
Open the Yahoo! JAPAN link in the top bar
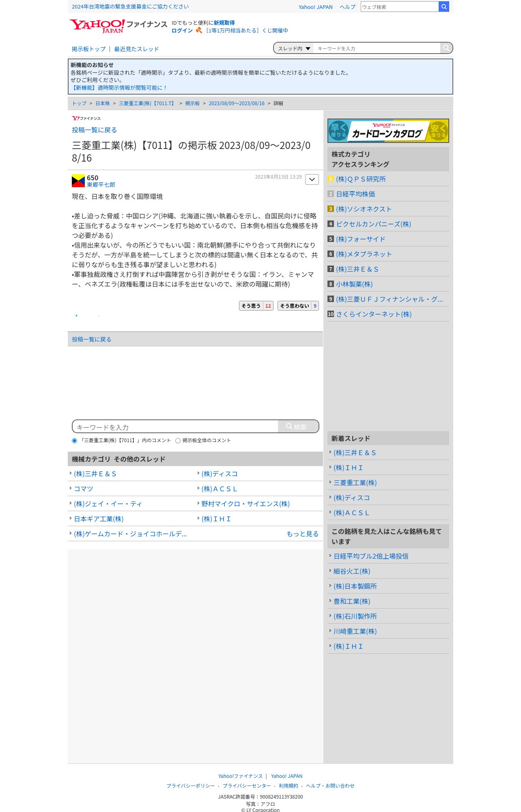click(315, 7)
